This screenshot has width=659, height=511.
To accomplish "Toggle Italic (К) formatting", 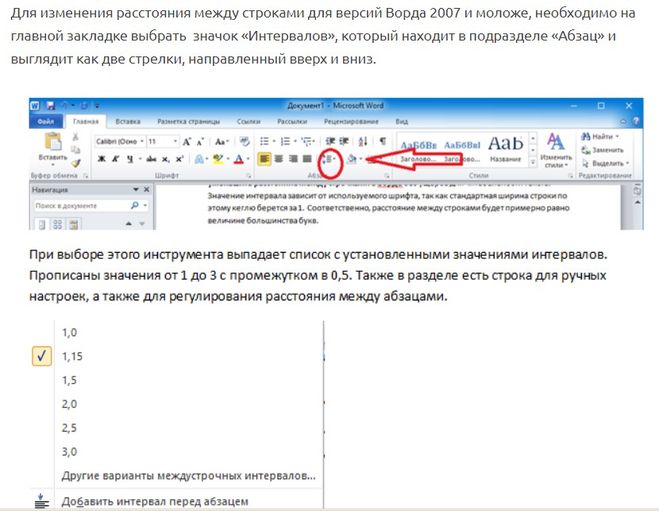I will coord(116,159).
